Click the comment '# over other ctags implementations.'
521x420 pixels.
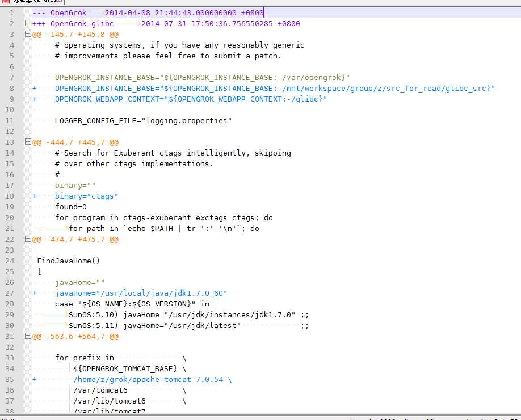click(x=134, y=164)
